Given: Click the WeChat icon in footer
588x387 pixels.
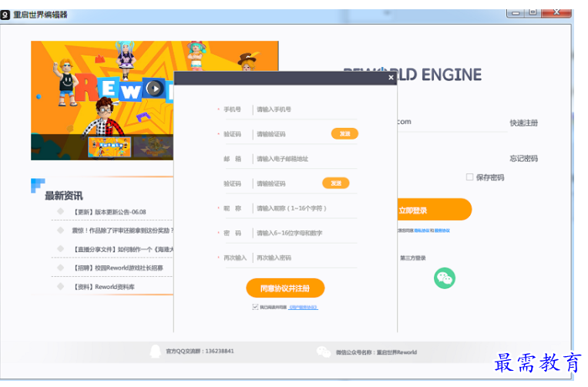Looking at the screenshot, I should tap(323, 352).
